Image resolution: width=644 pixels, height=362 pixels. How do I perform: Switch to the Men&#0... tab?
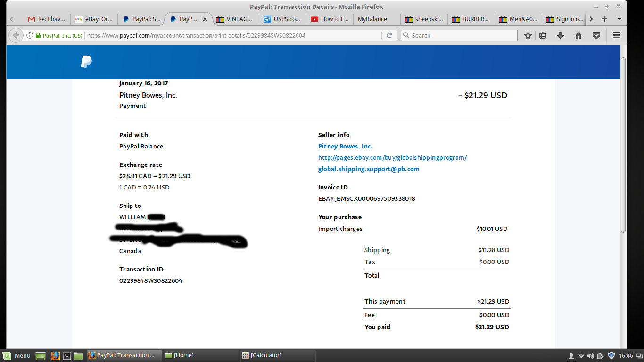point(519,19)
